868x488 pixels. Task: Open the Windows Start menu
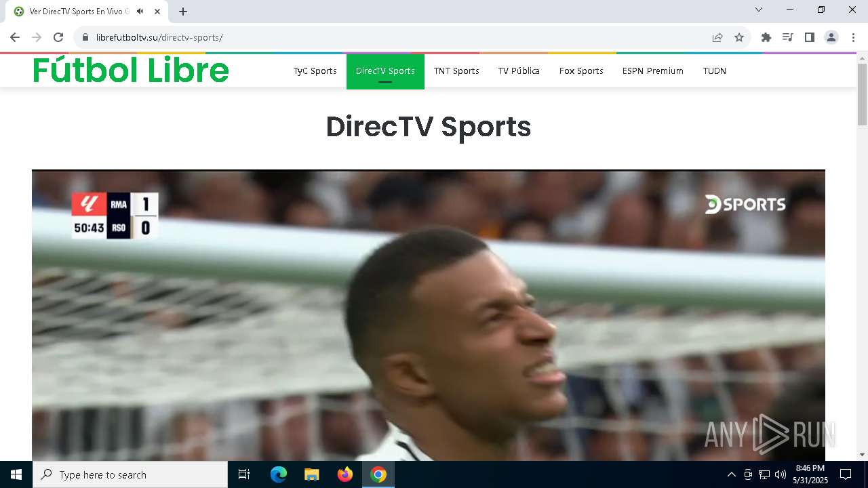[x=16, y=474]
